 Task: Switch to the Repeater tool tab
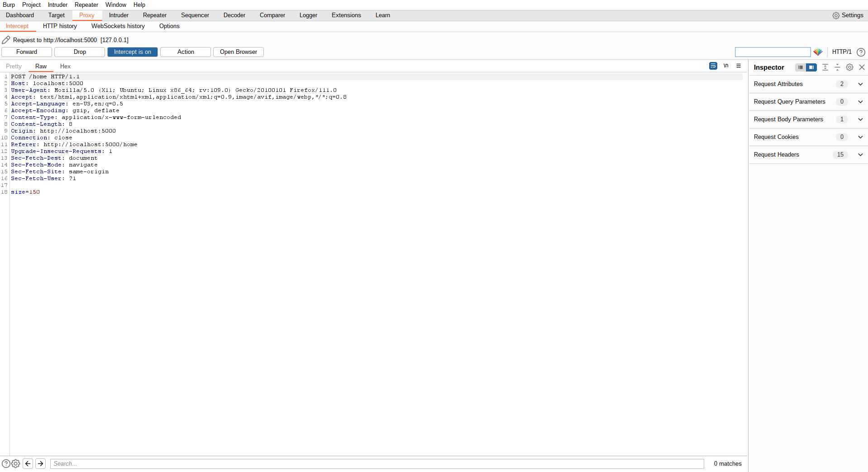(155, 15)
